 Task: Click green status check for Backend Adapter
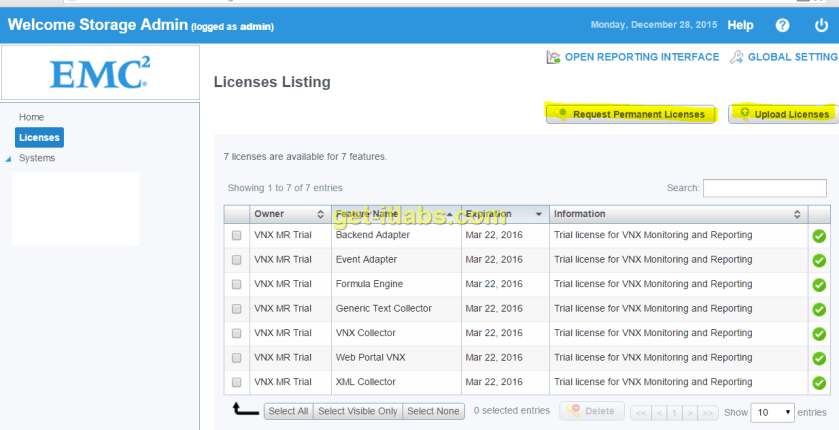tap(819, 236)
